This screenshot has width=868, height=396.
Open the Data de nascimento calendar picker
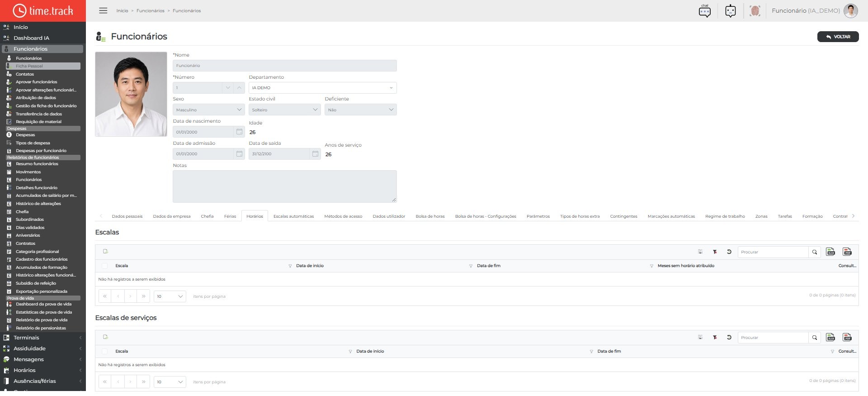point(239,132)
